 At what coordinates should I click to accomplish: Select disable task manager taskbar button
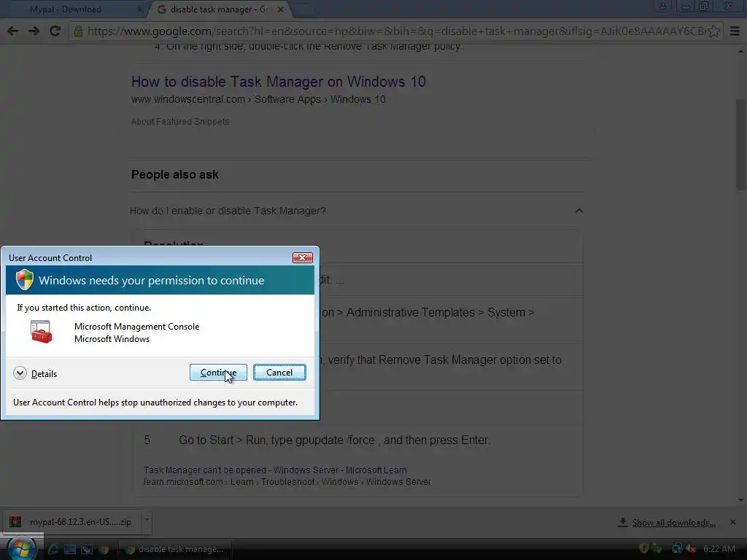click(x=174, y=549)
